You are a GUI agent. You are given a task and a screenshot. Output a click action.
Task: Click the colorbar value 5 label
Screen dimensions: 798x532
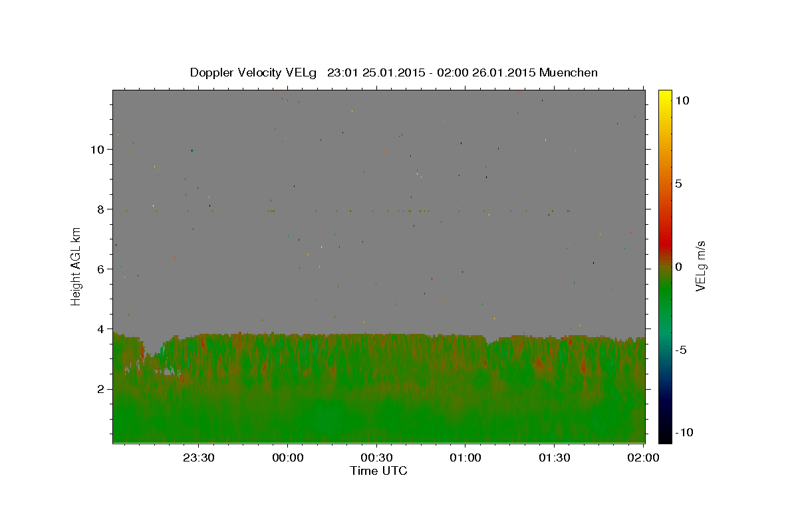point(678,184)
